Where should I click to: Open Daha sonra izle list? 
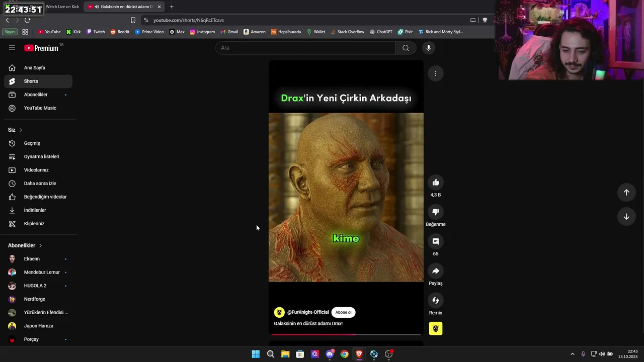[x=38, y=184]
